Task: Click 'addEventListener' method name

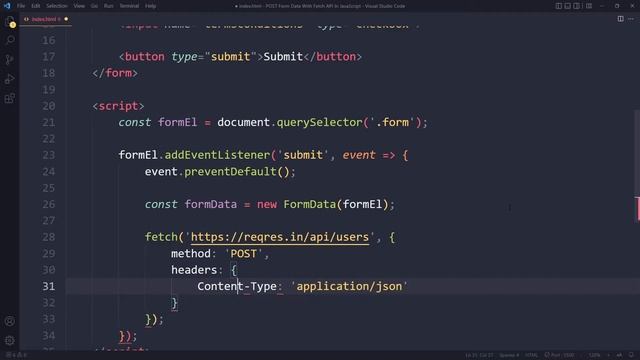Action: (x=217, y=155)
